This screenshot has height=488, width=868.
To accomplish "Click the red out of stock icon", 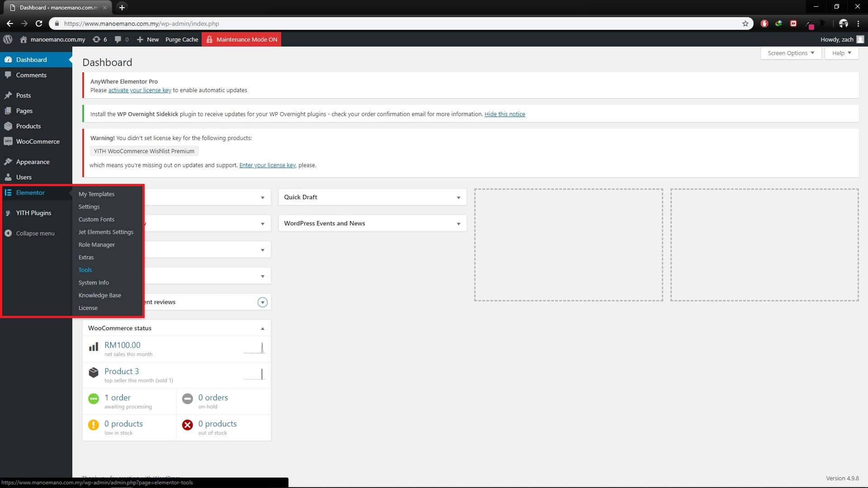I will coord(188,425).
